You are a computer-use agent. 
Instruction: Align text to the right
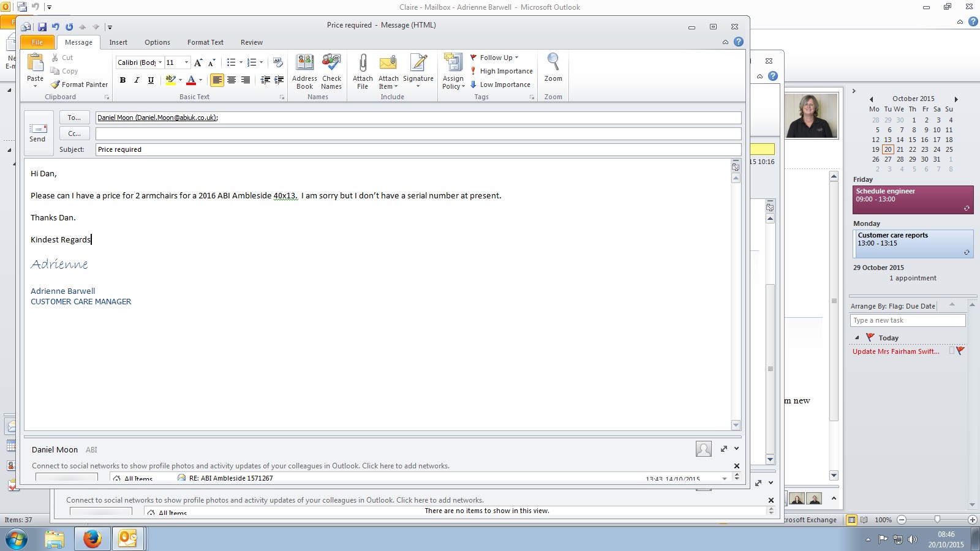(246, 80)
